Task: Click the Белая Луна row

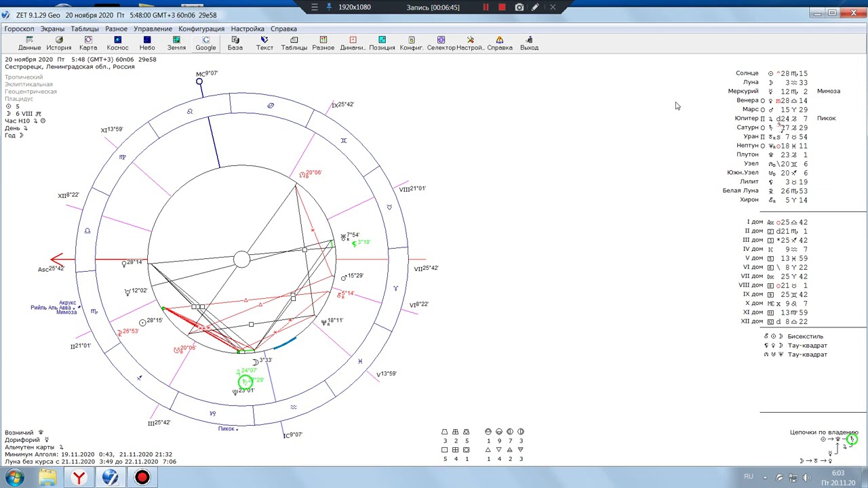Action: pyautogui.click(x=766, y=190)
